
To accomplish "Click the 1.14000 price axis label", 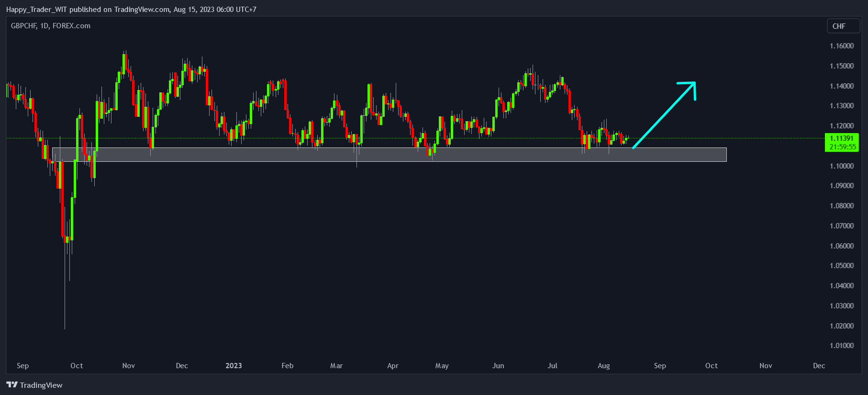I will [842, 86].
